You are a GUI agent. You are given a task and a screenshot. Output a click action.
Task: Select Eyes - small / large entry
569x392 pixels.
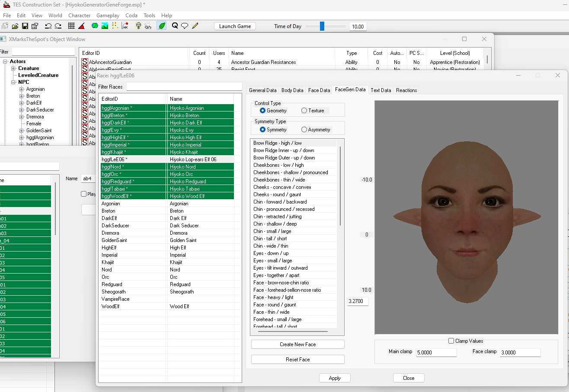click(x=293, y=261)
